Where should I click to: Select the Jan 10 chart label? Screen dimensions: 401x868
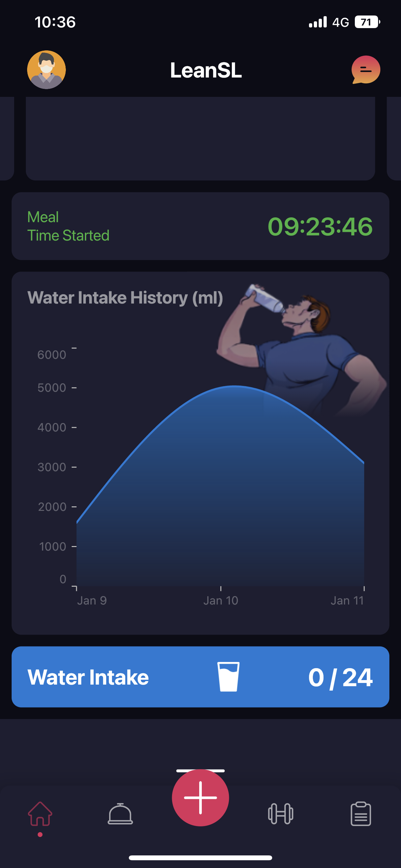[x=221, y=600]
